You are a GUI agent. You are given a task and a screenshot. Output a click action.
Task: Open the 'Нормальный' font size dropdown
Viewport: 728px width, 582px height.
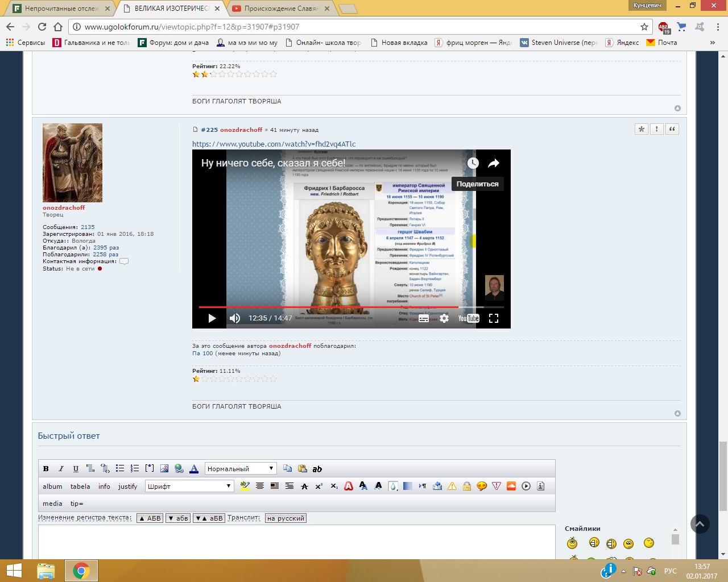pos(240,469)
